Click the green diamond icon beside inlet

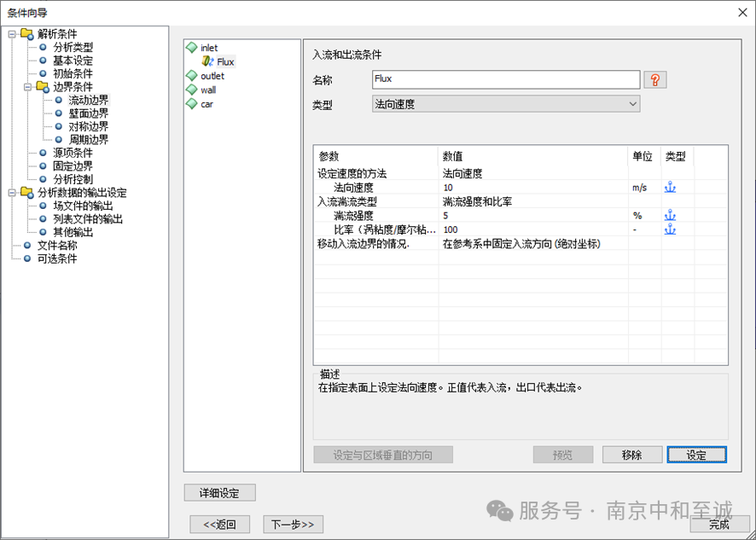pyautogui.click(x=192, y=47)
